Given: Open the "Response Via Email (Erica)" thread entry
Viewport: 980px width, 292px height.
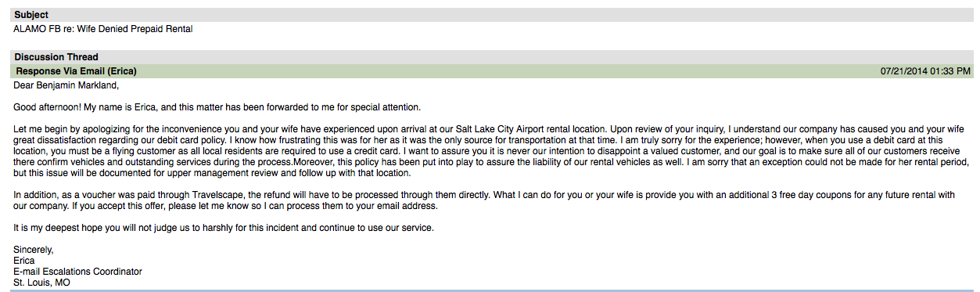Looking at the screenshot, I should point(77,71).
